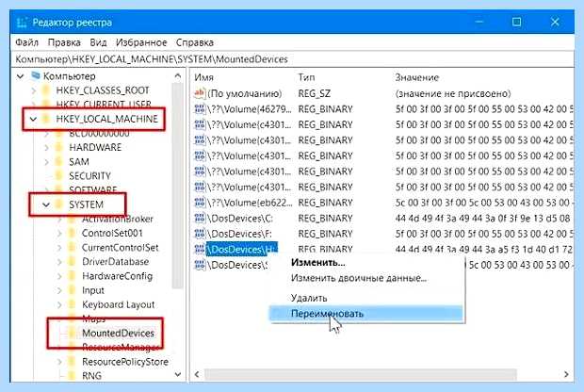Screen dimensions: 584x392
Task: Click the RNG folder icon
Action: [x=72, y=376]
